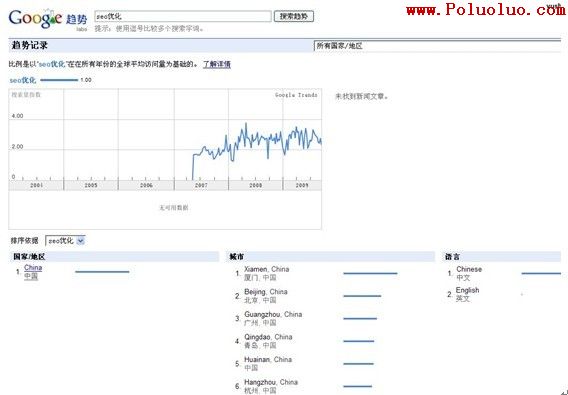Click the seo优化 search input field
Screen dimensions: 568x395
(x=183, y=16)
